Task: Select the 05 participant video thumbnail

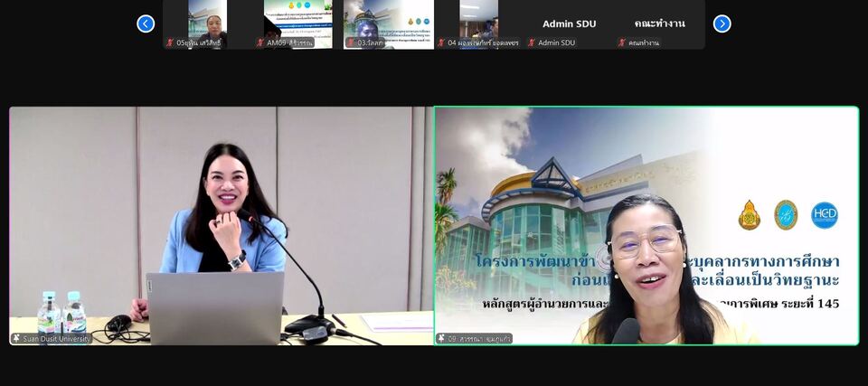Action: click(x=207, y=20)
